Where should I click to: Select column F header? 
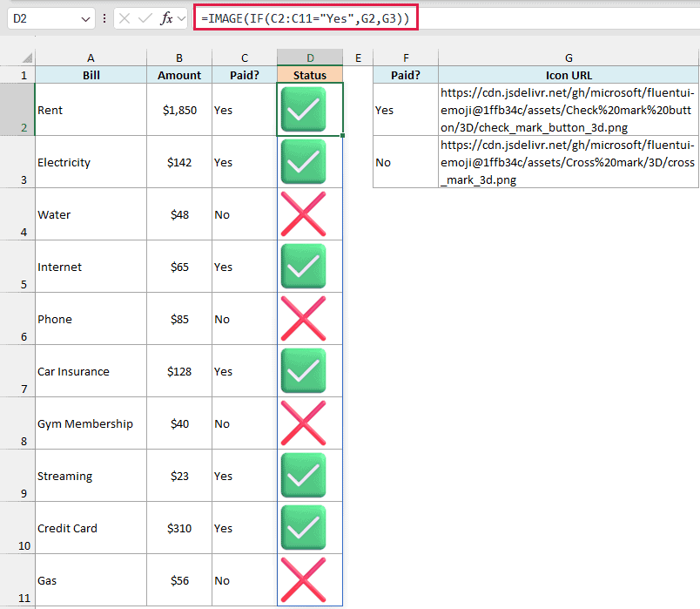406,58
